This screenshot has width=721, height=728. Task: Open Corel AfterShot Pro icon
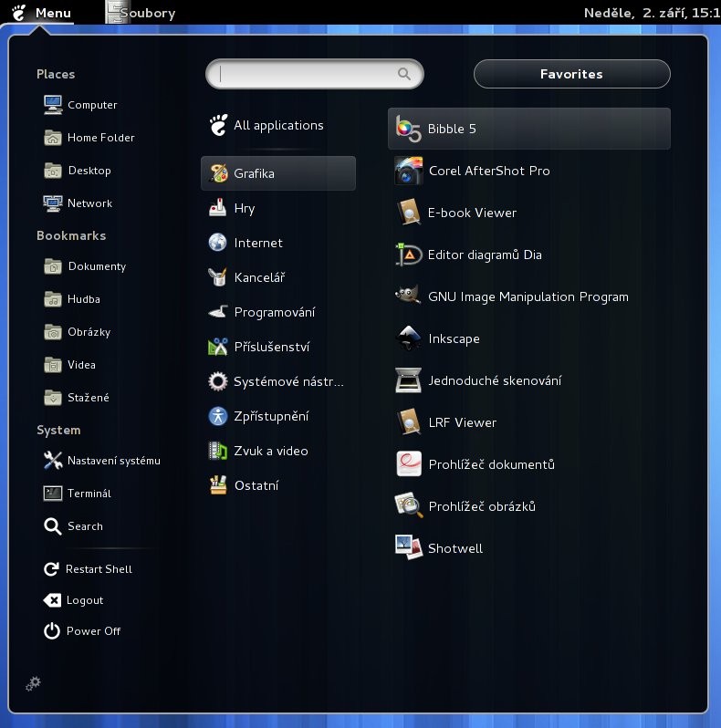408,171
